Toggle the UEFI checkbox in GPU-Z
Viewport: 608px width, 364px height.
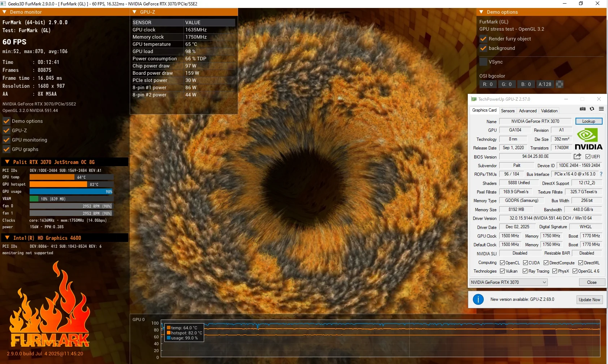pos(588,156)
